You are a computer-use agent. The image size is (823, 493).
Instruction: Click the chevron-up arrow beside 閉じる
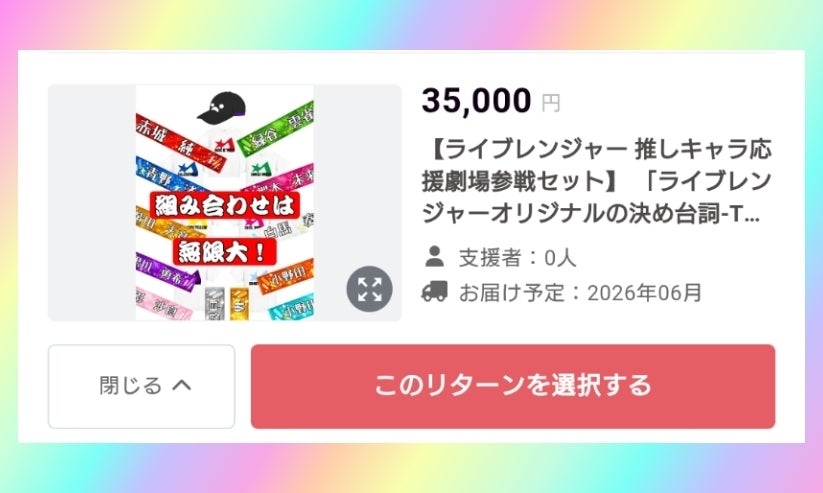[x=182, y=385]
